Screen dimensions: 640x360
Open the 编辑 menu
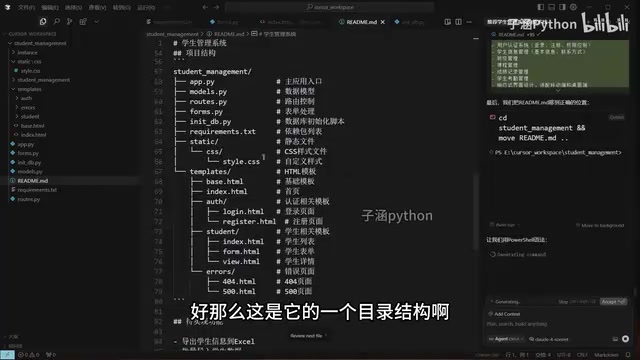[50, 7]
